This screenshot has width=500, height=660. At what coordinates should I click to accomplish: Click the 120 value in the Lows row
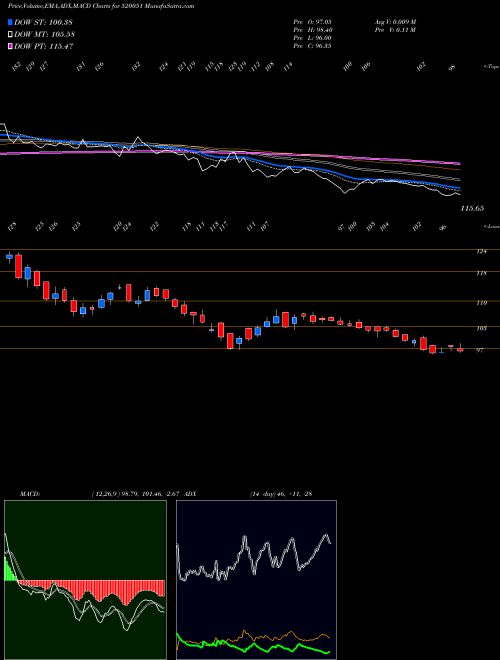tap(118, 227)
